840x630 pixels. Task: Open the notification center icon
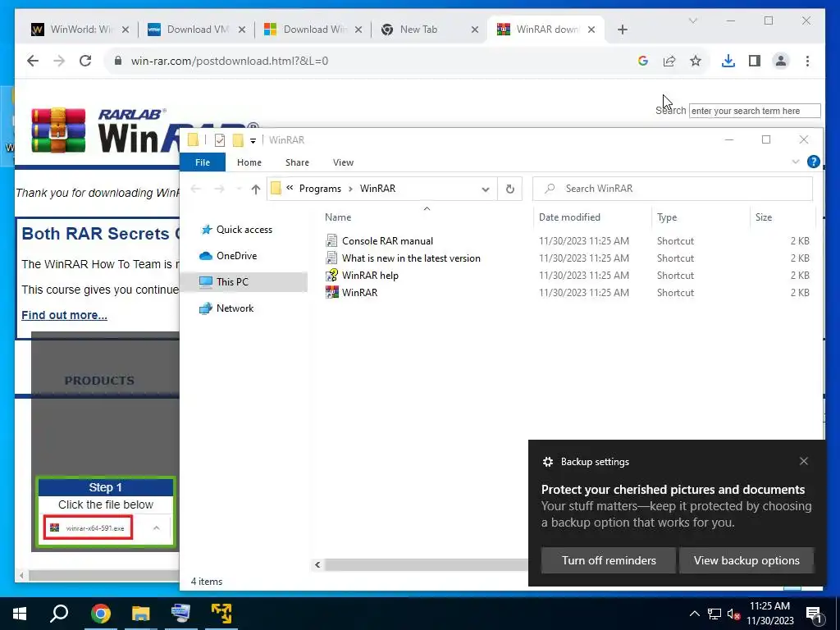tap(814, 614)
